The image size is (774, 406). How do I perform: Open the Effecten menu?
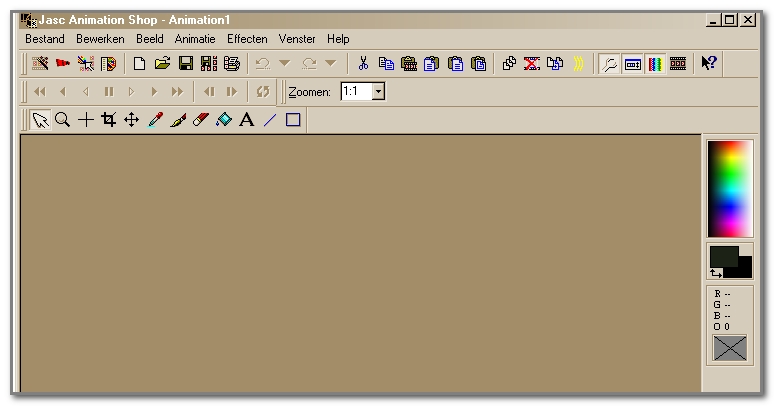pyautogui.click(x=247, y=39)
